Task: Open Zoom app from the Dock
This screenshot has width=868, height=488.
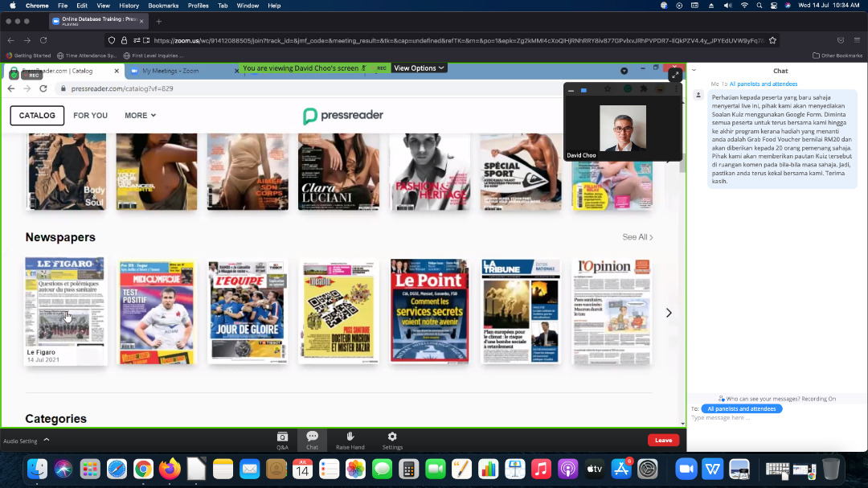Action: pos(686,470)
